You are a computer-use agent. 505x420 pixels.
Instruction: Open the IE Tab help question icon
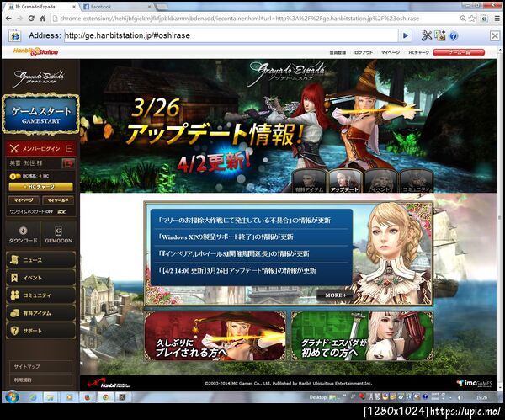pos(454,36)
